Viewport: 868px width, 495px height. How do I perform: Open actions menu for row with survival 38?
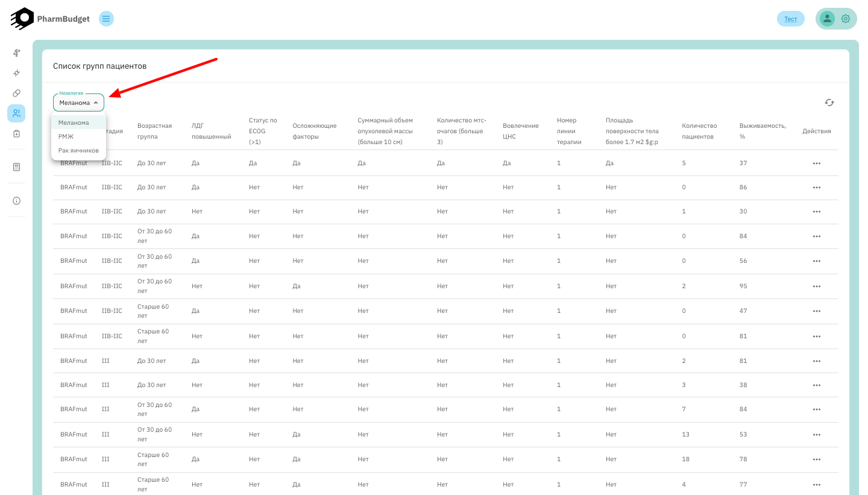(817, 385)
